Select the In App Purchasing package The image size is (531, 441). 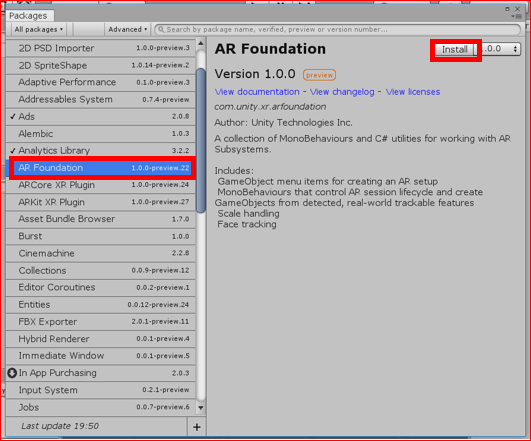coord(101,373)
